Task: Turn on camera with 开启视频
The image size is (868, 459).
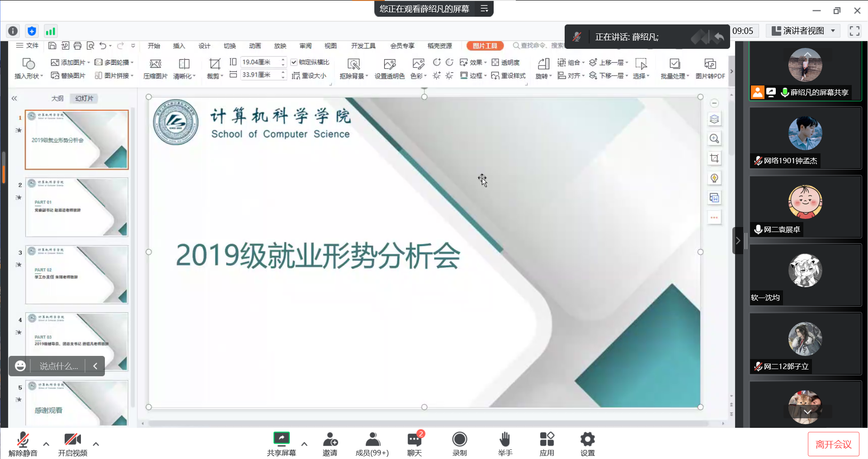Action: [x=72, y=439]
